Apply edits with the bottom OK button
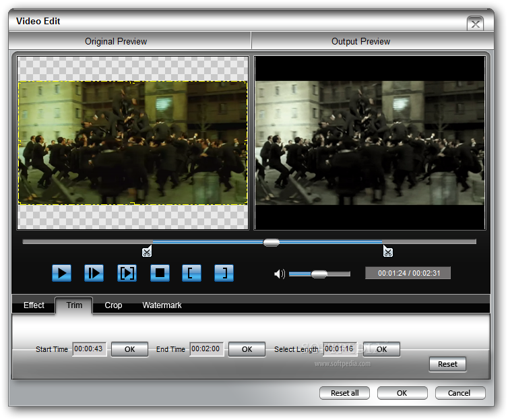The image size is (508, 420). [x=402, y=393]
